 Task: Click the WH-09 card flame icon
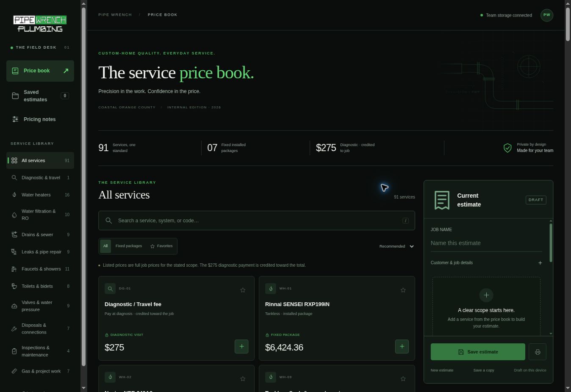coord(271,377)
